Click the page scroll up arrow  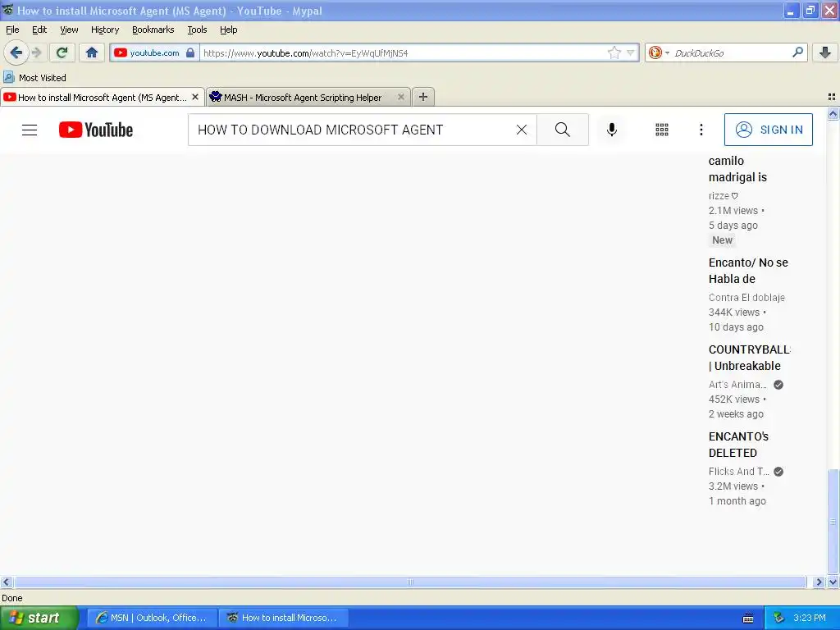pyautogui.click(x=833, y=113)
